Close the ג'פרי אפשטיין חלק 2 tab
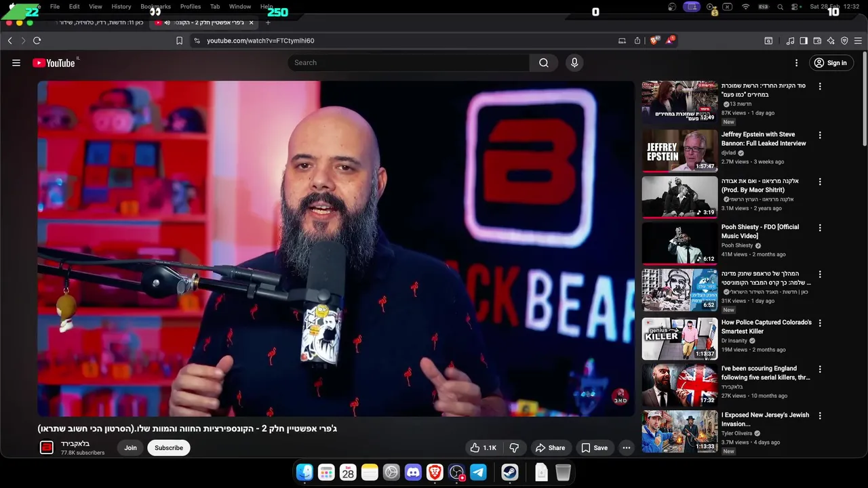 (251, 22)
